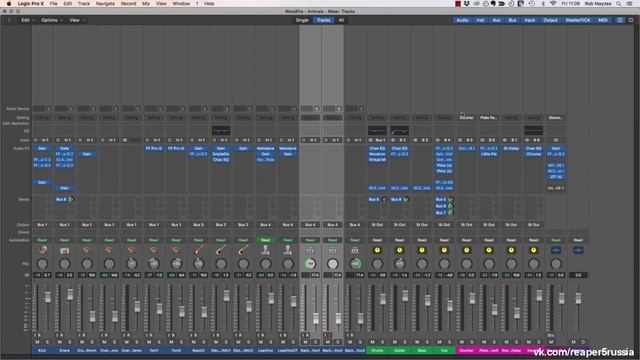
Task: Solo the Drums bus channel
Action: pyautogui.click(x=382, y=342)
